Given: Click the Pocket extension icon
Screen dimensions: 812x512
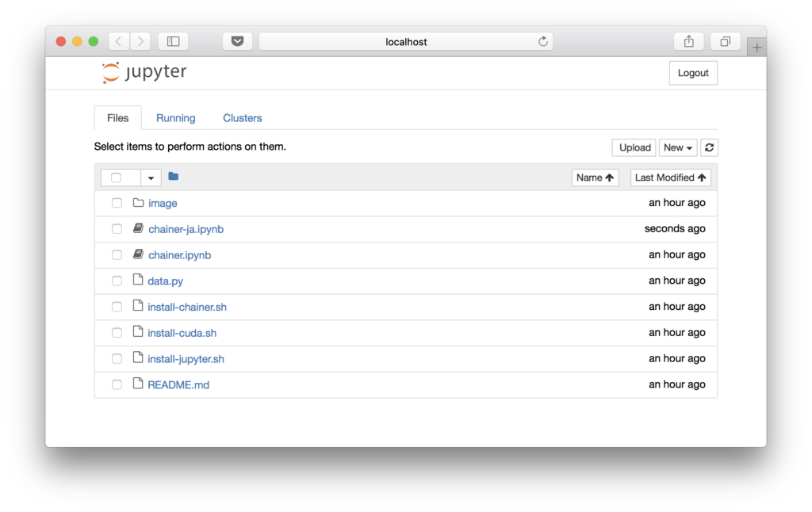Looking at the screenshot, I should [237, 41].
